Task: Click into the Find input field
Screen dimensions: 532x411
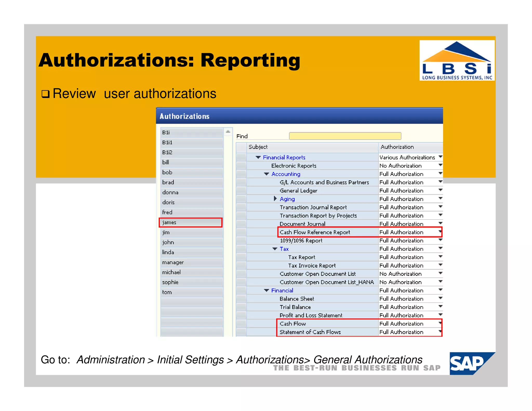Action: point(345,136)
